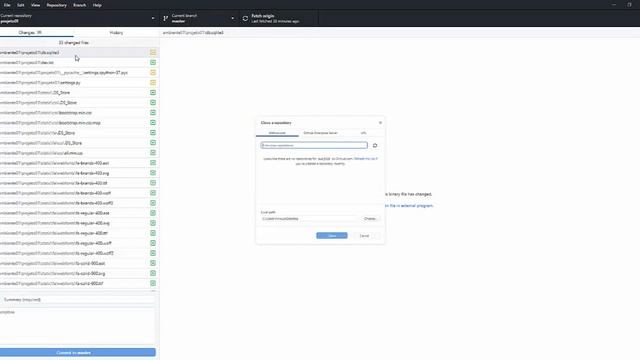
Task: Click the added icon beside bootstrap.min.css.map
Action: tap(153, 122)
